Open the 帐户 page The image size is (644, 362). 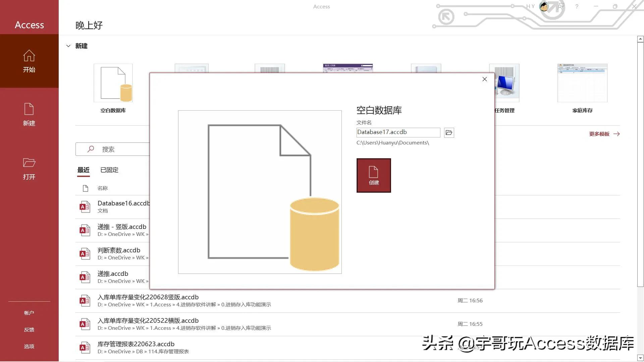[x=29, y=313]
